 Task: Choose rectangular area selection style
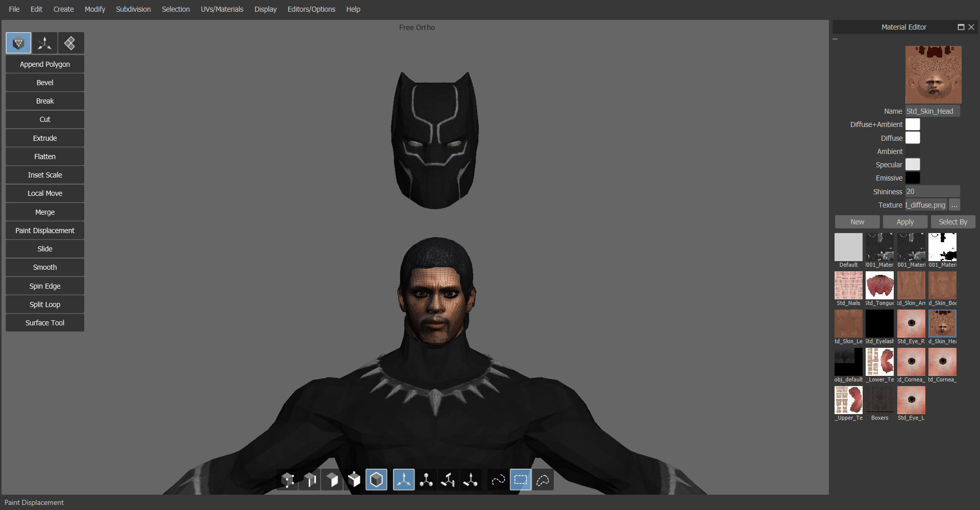point(521,480)
